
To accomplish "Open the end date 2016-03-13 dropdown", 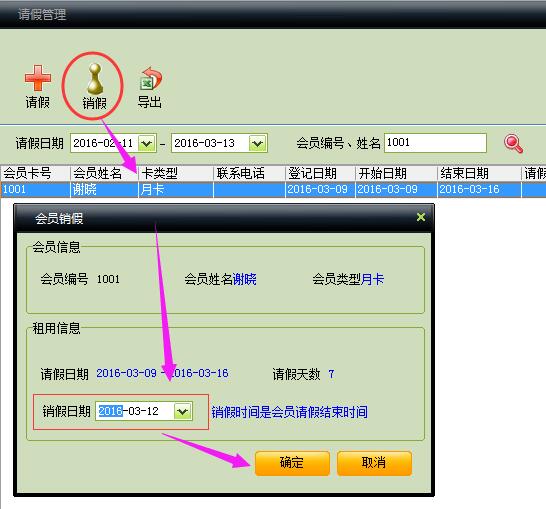I will point(257,143).
